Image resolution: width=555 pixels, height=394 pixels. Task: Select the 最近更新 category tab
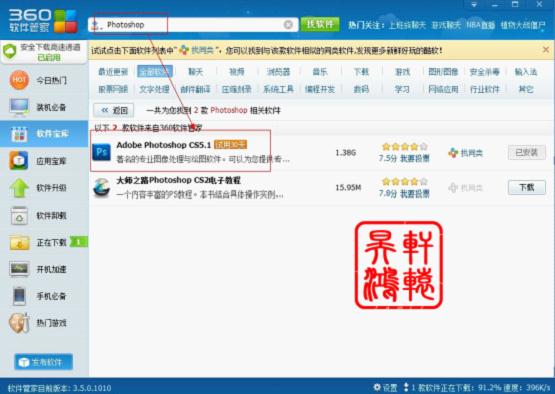pos(113,72)
